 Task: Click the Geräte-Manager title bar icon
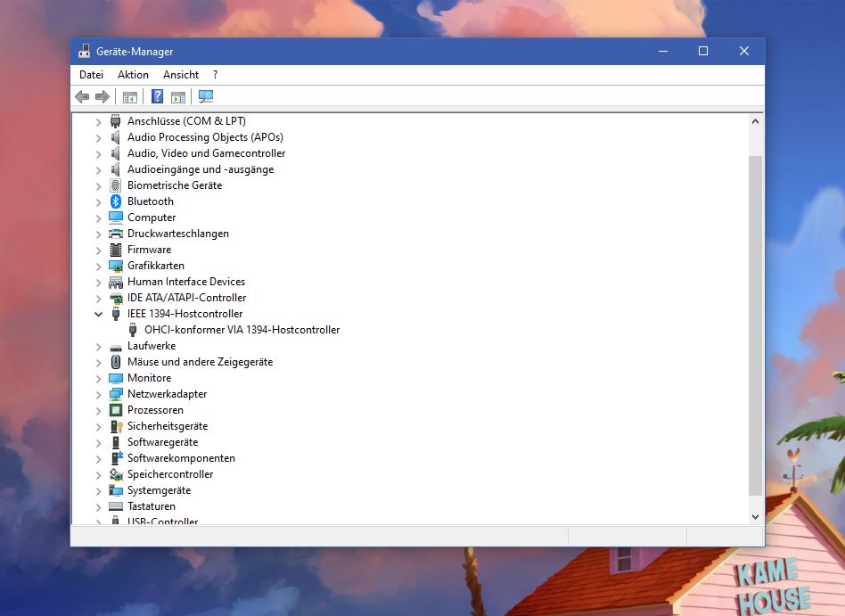pos(84,51)
